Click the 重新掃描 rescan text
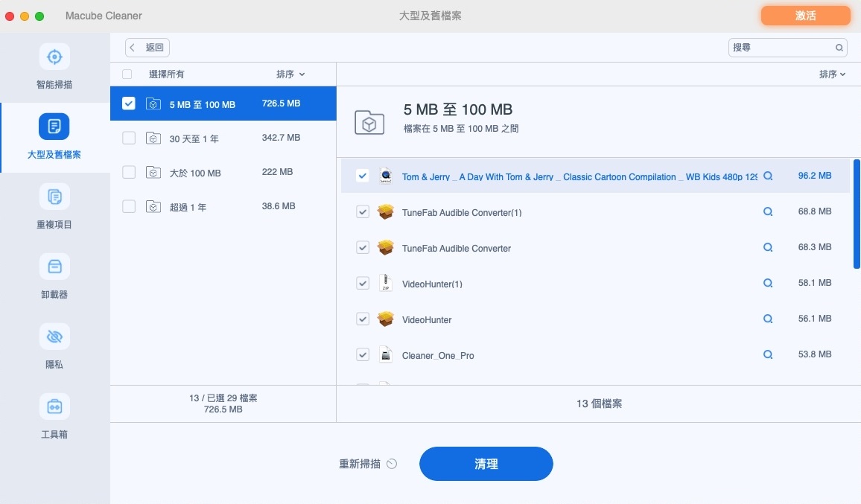Viewport: 861px width, 504px height. pyautogui.click(x=360, y=464)
